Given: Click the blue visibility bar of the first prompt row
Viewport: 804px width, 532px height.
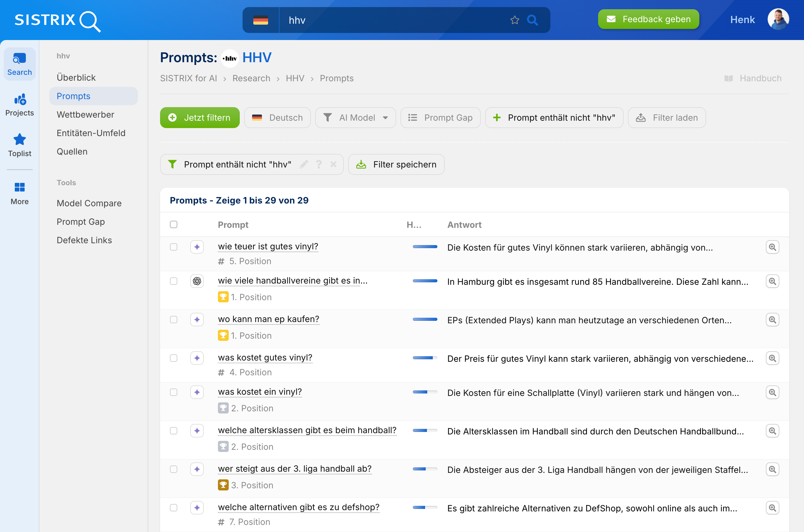Looking at the screenshot, I should click(x=425, y=247).
